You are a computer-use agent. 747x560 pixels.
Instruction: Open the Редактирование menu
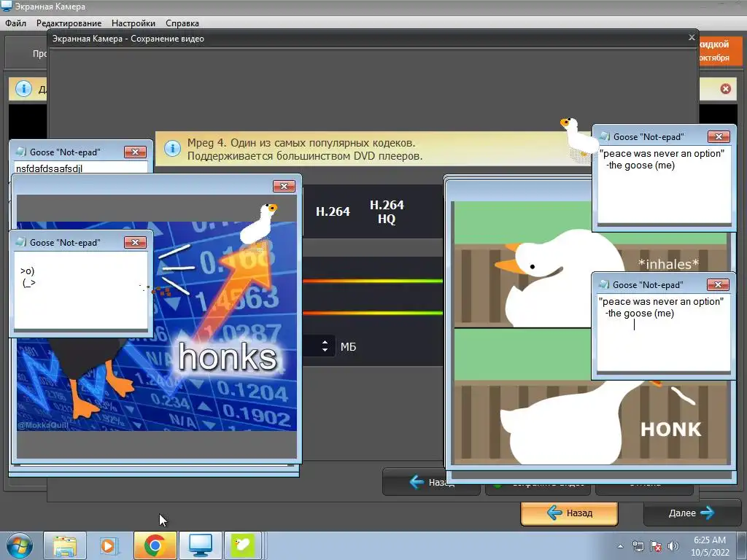(x=69, y=23)
